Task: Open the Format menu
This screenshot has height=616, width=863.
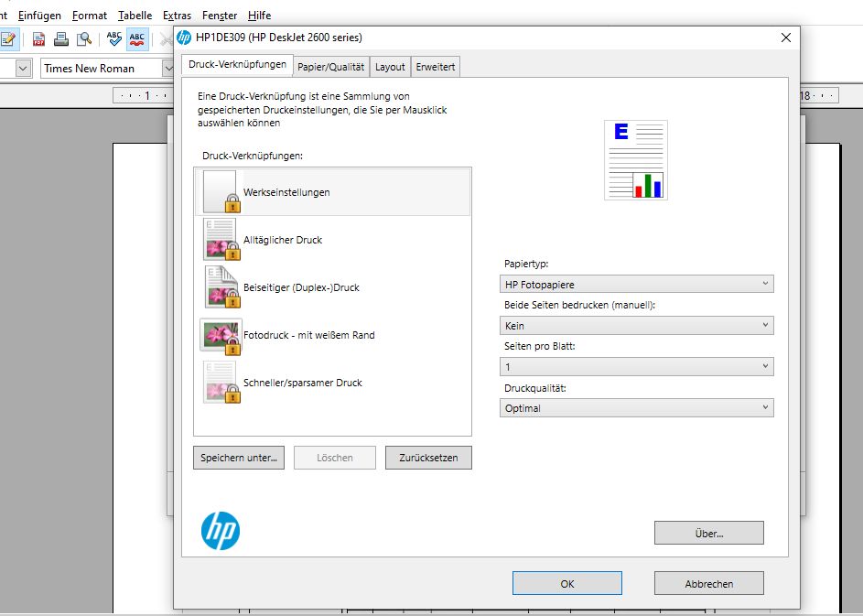Action: (x=89, y=16)
